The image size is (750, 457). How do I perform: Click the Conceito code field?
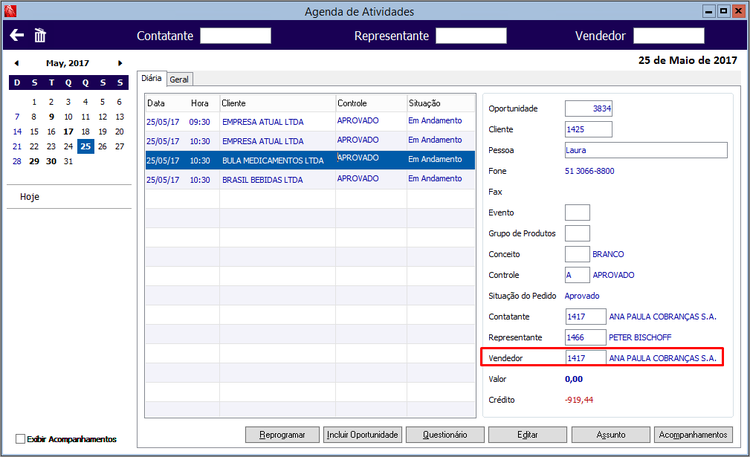[x=577, y=254]
